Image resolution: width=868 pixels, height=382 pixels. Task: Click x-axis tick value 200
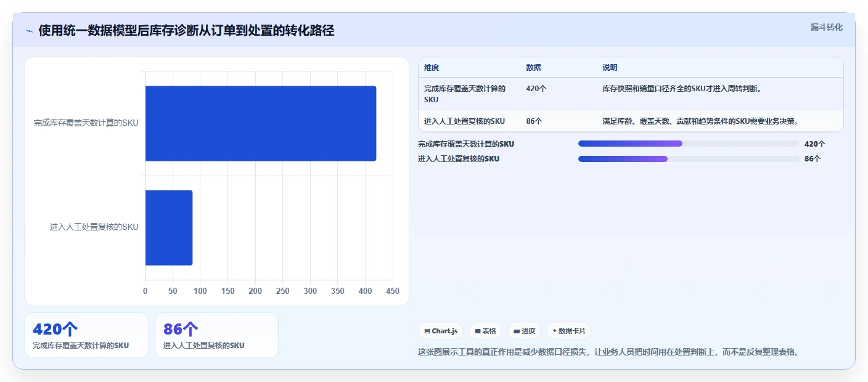click(255, 291)
